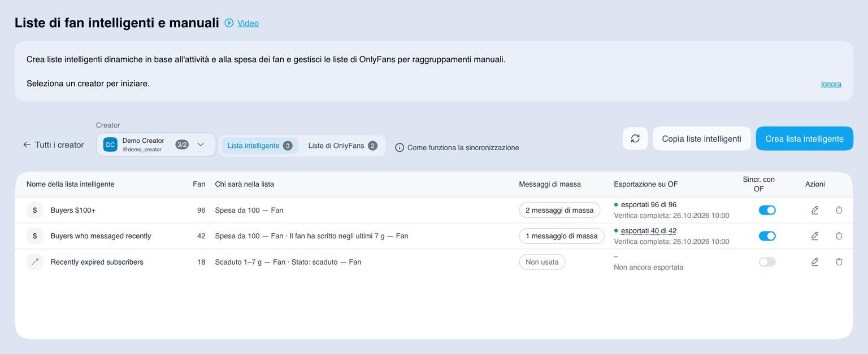Click the 3/2 badge in creator selector
Viewport: 868px width, 354px height.
click(x=182, y=145)
